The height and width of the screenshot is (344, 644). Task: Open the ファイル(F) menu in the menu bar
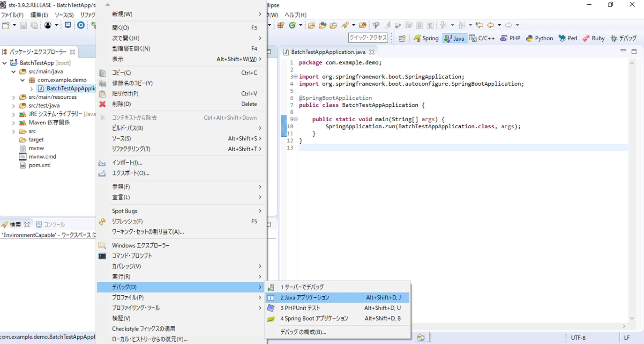[12, 15]
